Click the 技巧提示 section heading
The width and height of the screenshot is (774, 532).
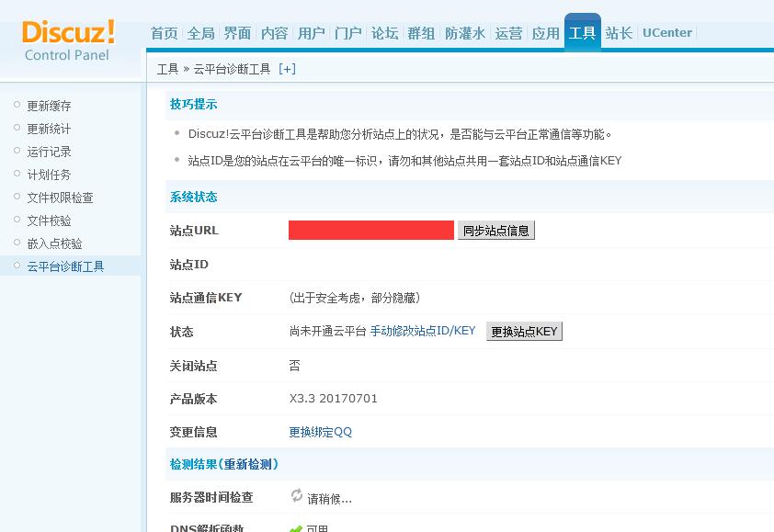coord(193,104)
